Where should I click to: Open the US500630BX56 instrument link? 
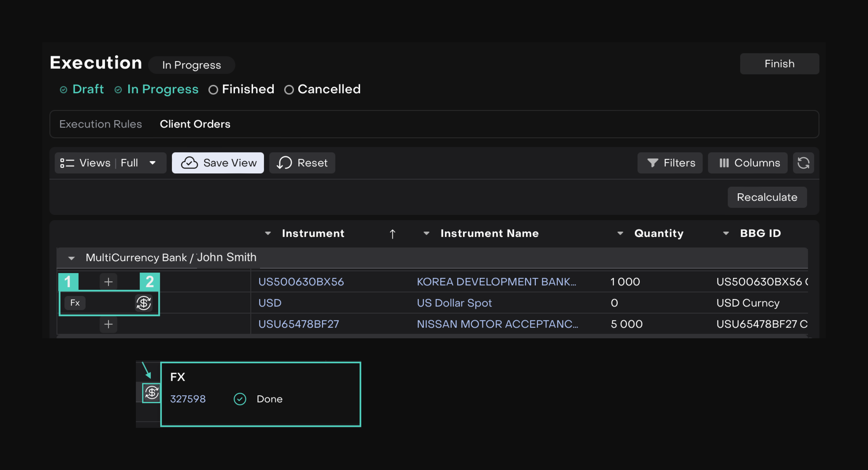click(301, 282)
